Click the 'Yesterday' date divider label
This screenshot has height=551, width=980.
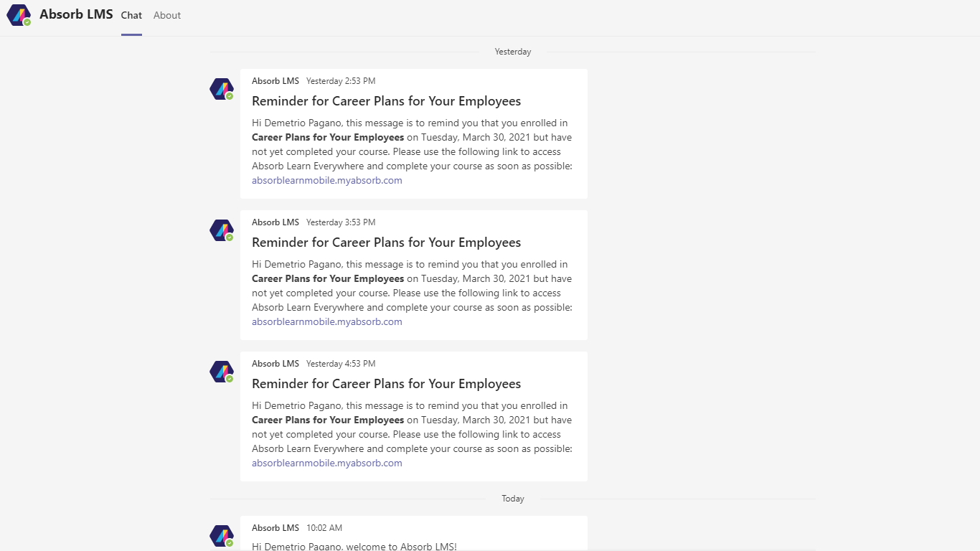pos(513,52)
